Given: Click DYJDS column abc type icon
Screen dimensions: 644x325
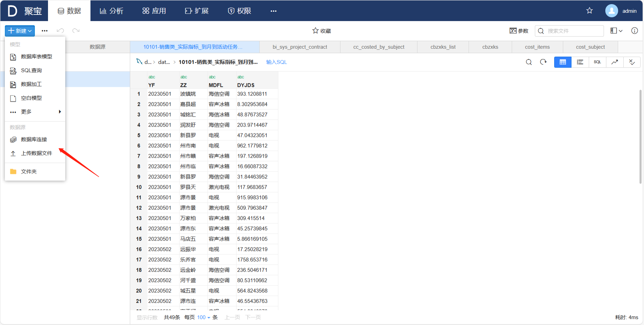Looking at the screenshot, I should pyautogui.click(x=241, y=77).
